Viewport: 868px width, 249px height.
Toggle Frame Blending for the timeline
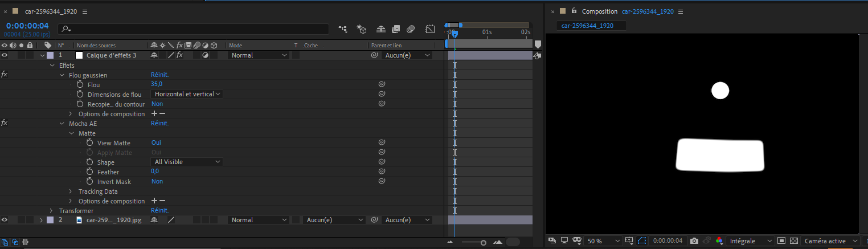point(396,28)
